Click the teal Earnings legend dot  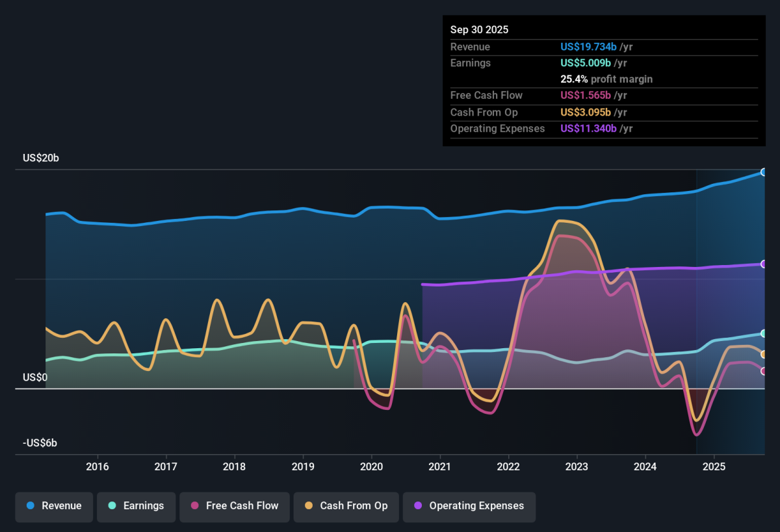click(112, 506)
